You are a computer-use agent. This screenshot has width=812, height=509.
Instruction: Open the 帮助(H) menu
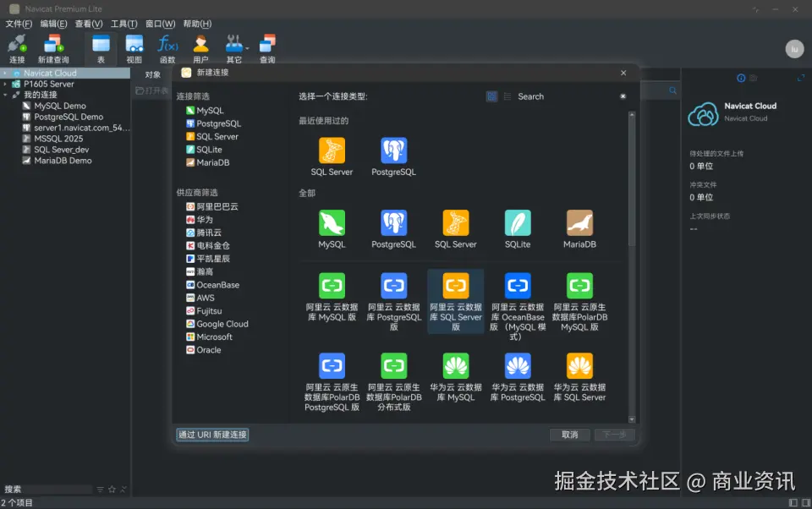[x=197, y=24]
